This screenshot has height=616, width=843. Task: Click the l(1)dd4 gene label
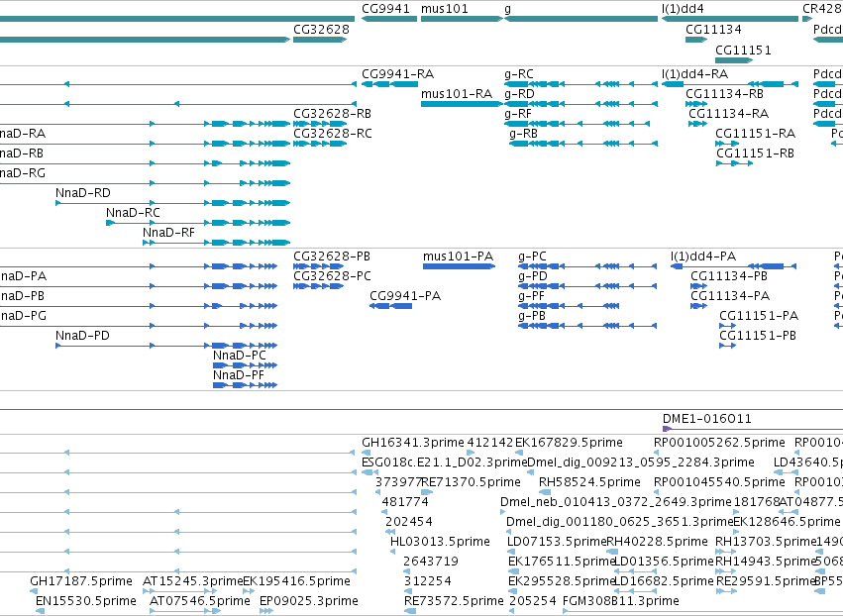(683, 9)
